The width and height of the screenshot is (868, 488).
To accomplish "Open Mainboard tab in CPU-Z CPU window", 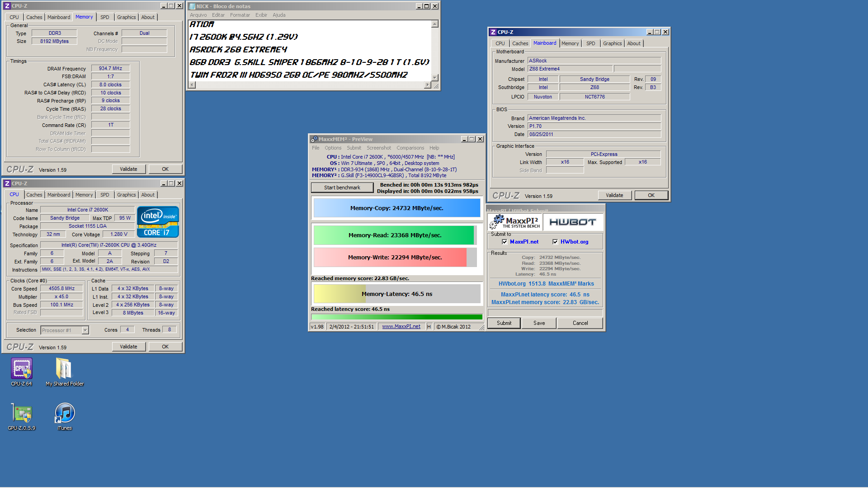I will [59, 195].
